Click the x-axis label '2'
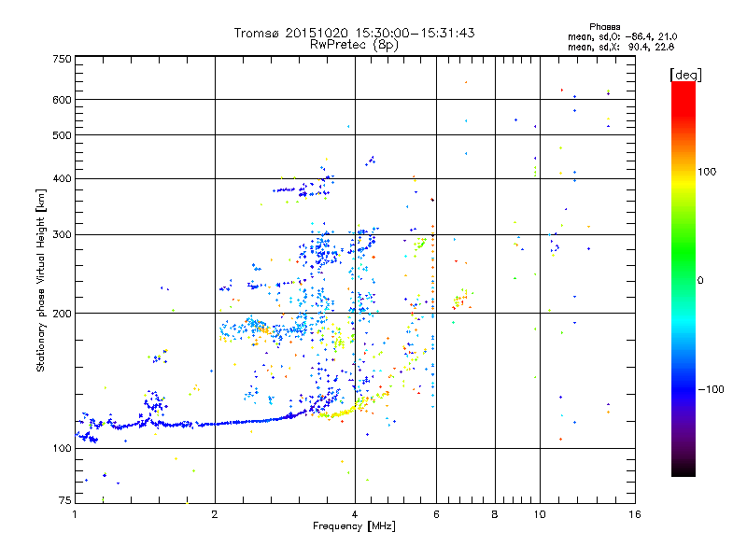Screen dimensions: 747x560 [x=215, y=514]
